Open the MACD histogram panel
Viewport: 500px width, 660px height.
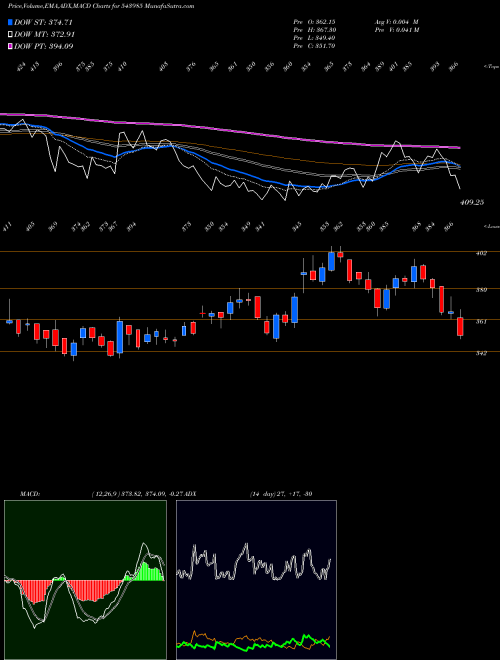[x=85, y=580]
